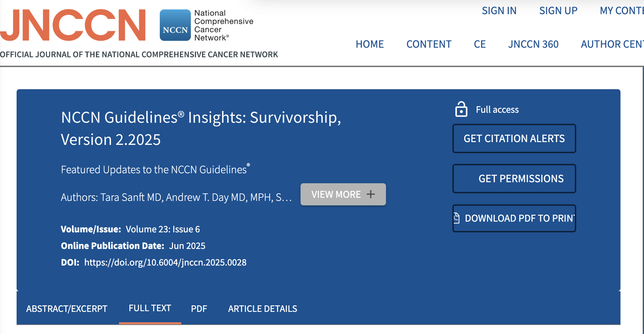The image size is (644, 334).
Task: Select the CE navigation item
Action: (480, 44)
